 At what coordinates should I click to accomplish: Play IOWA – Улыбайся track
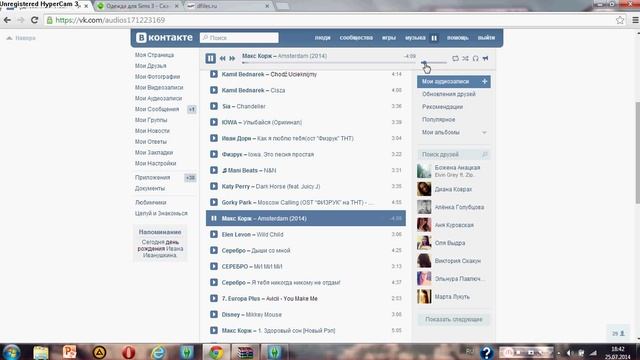pyautogui.click(x=213, y=122)
